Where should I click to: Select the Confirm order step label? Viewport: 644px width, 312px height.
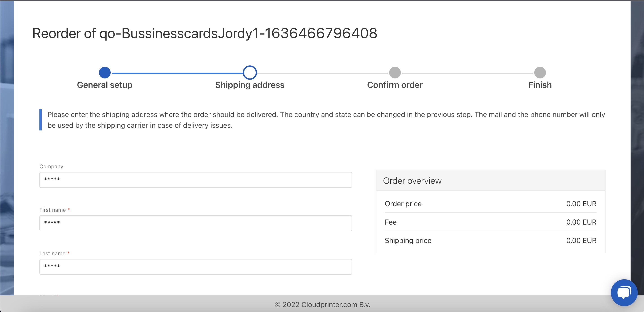point(395,85)
